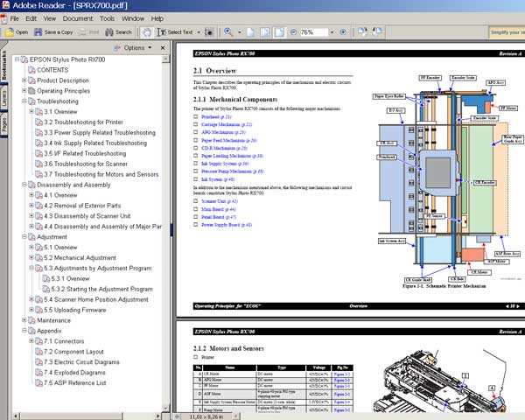Open the Help menu
This screenshot has width=525, height=420.
157,18
